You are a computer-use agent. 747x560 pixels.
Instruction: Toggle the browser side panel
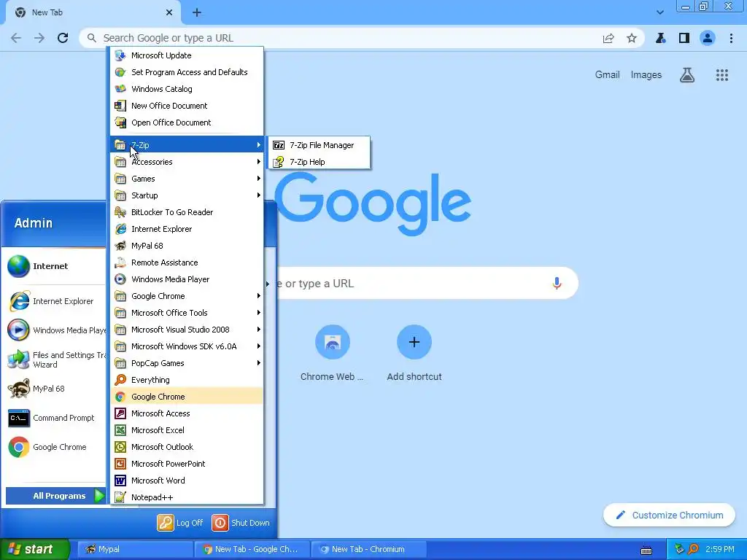tap(684, 38)
